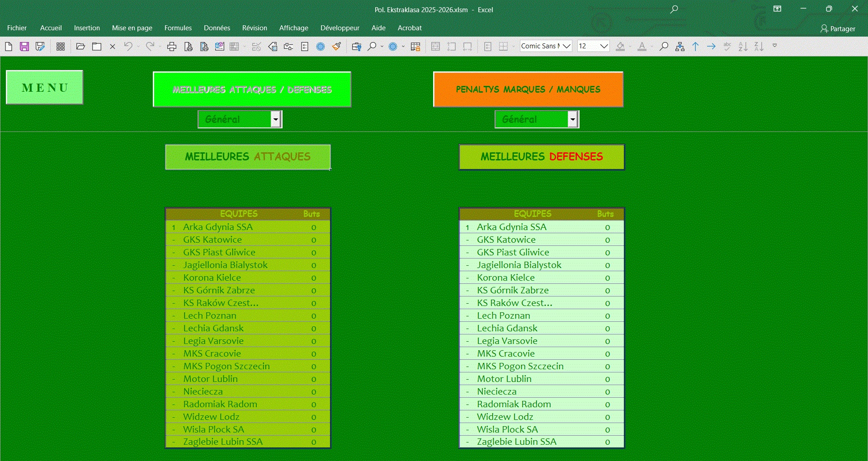Click the purple Save icon in the toolbar
Screen dimensions: 868x461
pyautogui.click(x=24, y=47)
